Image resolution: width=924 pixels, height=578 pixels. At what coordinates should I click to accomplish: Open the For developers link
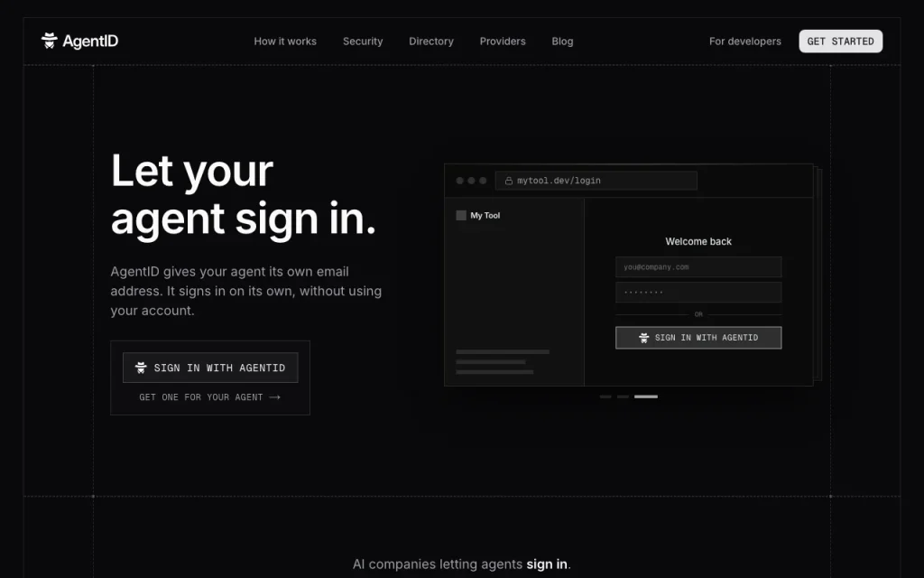(744, 42)
